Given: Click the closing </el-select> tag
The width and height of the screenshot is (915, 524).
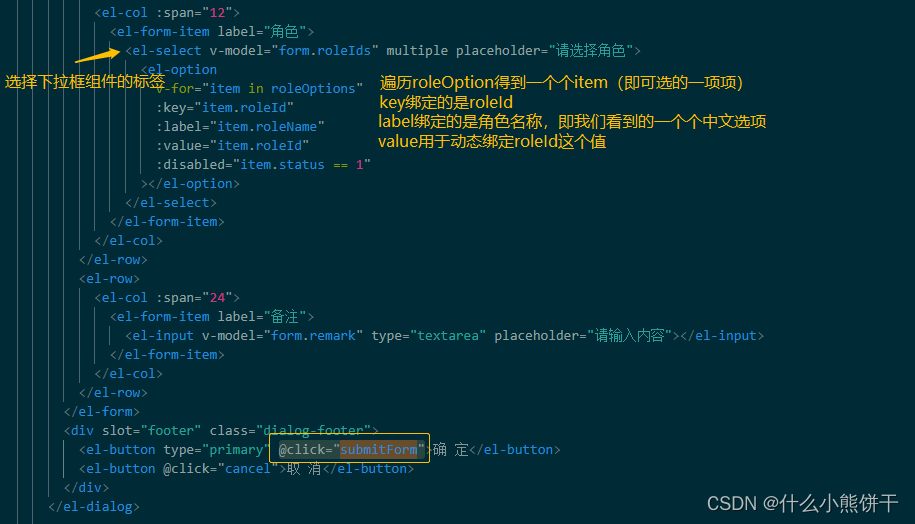Looking at the screenshot, I should point(171,203).
